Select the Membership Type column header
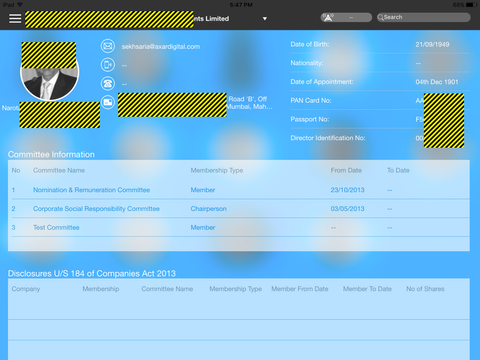 (217, 170)
